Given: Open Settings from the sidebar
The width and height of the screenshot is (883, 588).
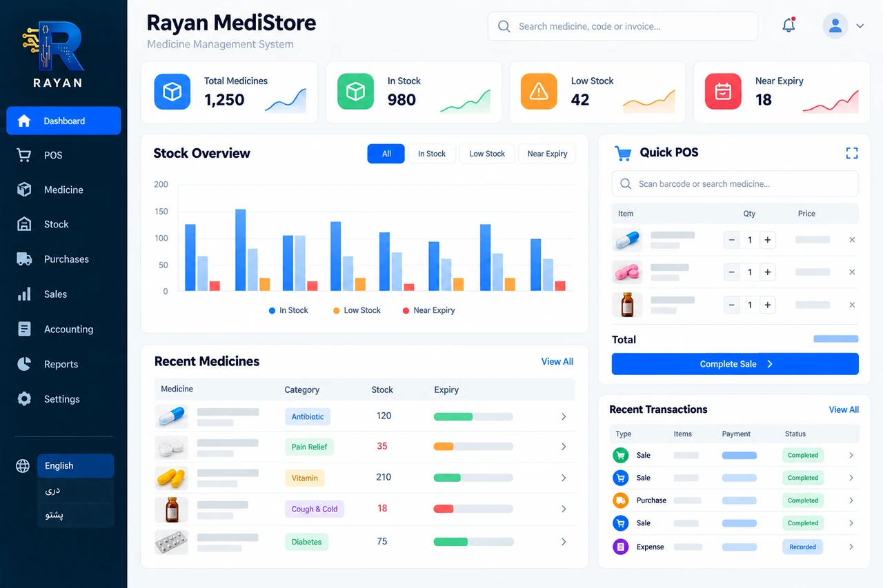Looking at the screenshot, I should (63, 399).
